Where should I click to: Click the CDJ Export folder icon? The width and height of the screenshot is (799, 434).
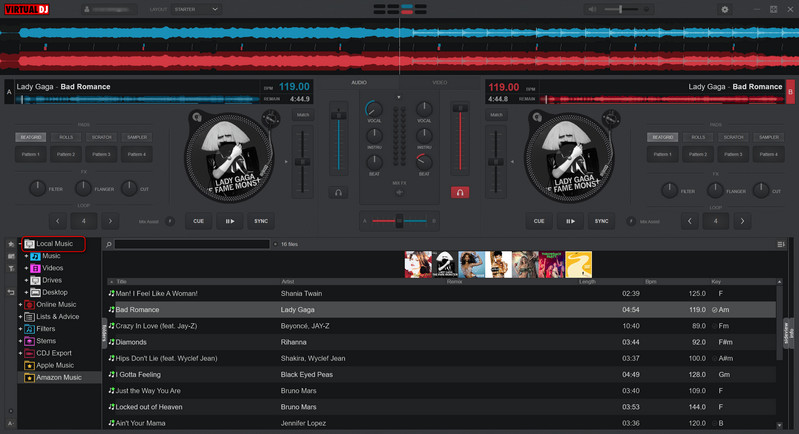(30, 353)
